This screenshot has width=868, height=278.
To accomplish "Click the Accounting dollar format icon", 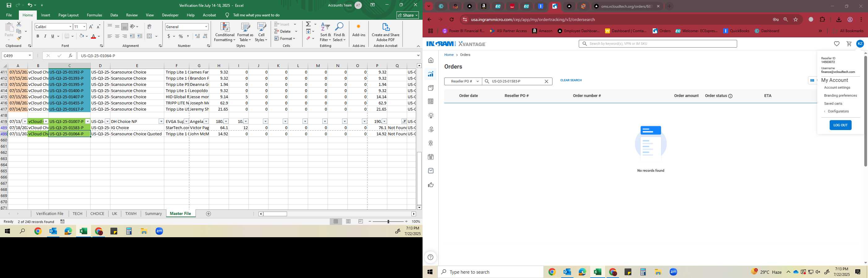I will [x=169, y=36].
